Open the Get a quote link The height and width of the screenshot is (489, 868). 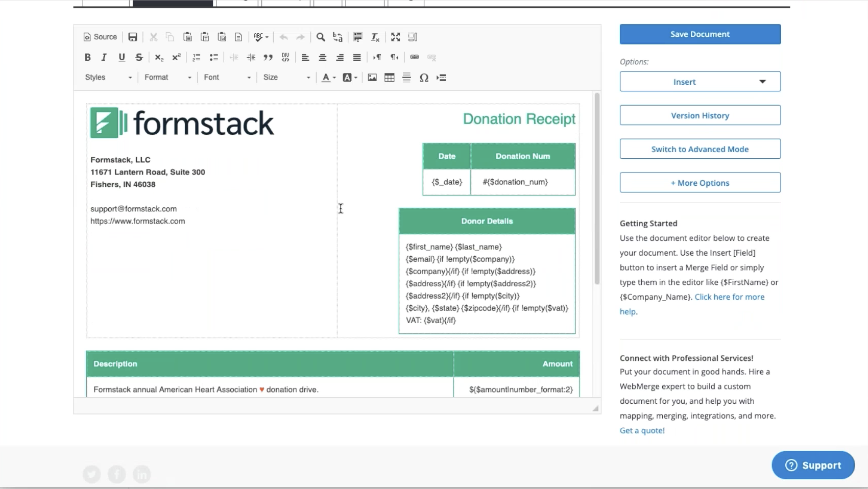(642, 430)
